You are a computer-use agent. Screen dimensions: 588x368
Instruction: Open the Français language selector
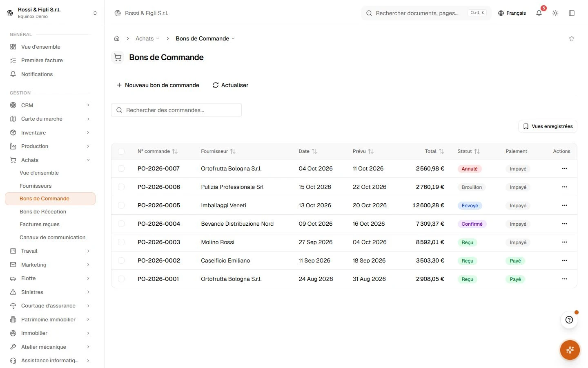(x=512, y=13)
